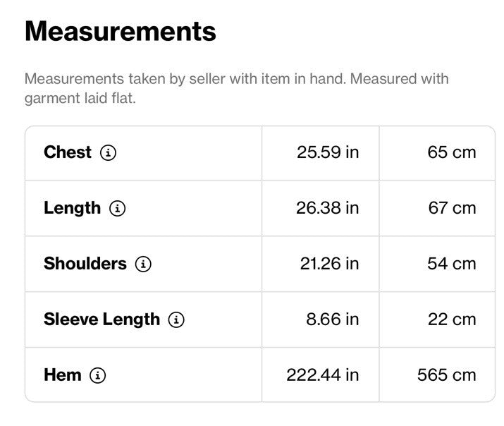This screenshot has width=504, height=426.
Task: Open the info icon next to Length
Action: point(117,208)
